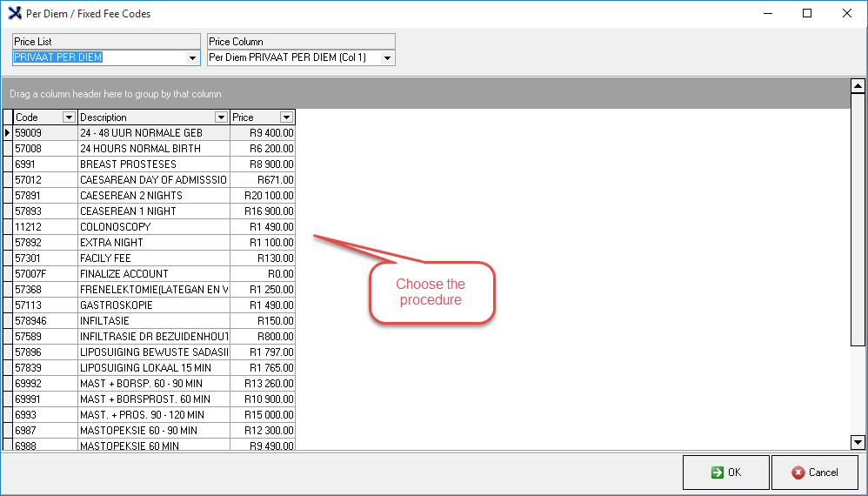Pick the EXTRA NIGHT row

152,243
